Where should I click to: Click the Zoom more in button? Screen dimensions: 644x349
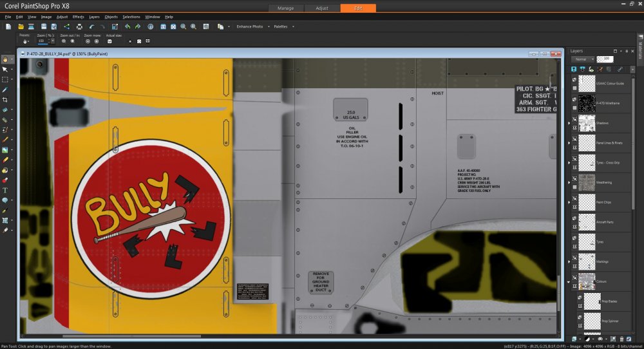(x=97, y=41)
